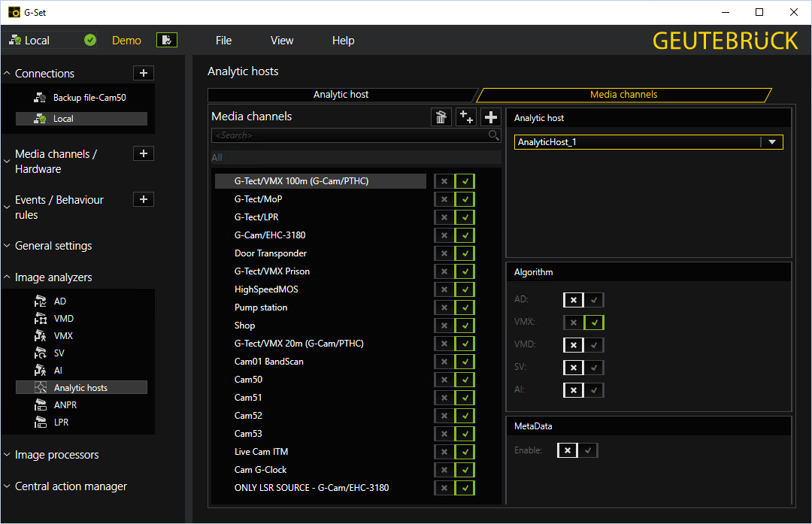Screen dimensions: 812x524
Task: Select the Shop channel
Action: point(320,326)
